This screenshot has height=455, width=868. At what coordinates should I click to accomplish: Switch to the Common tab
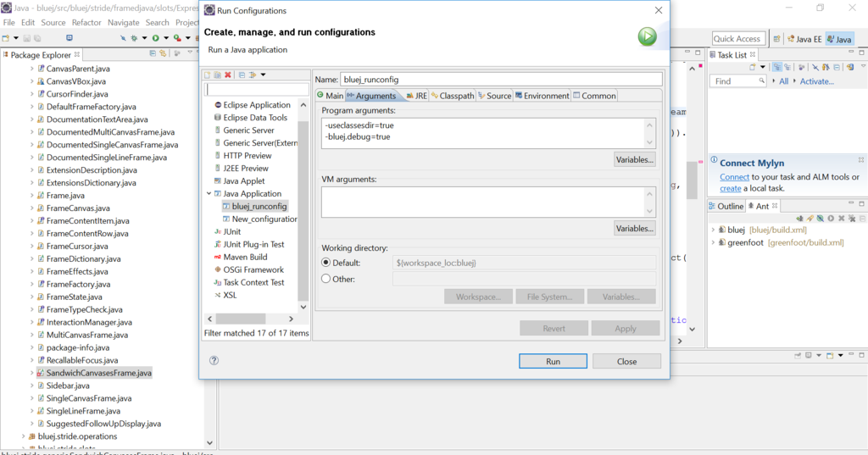coord(594,95)
